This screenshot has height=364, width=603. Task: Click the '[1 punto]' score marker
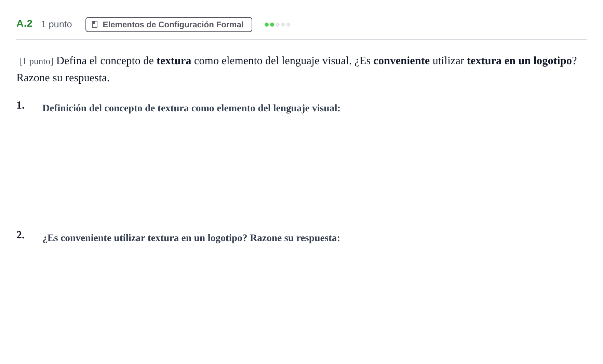(36, 61)
